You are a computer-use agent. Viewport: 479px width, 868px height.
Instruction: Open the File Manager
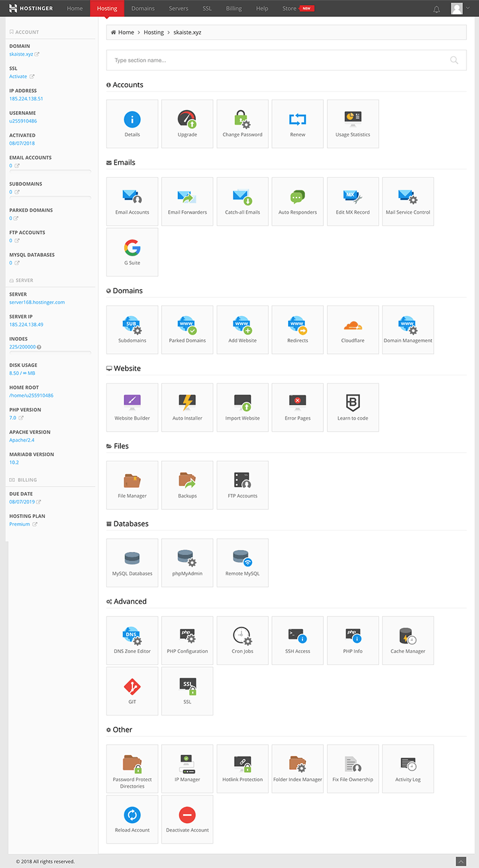pos(132,485)
